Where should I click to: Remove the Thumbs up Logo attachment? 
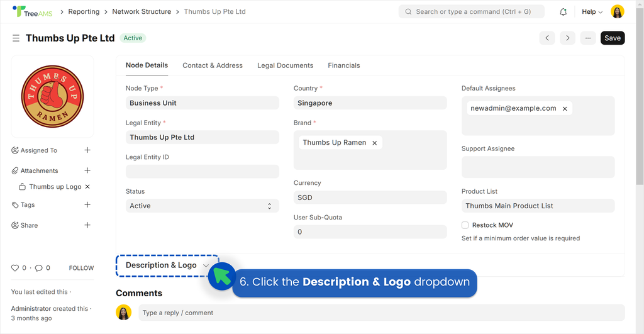(87, 187)
